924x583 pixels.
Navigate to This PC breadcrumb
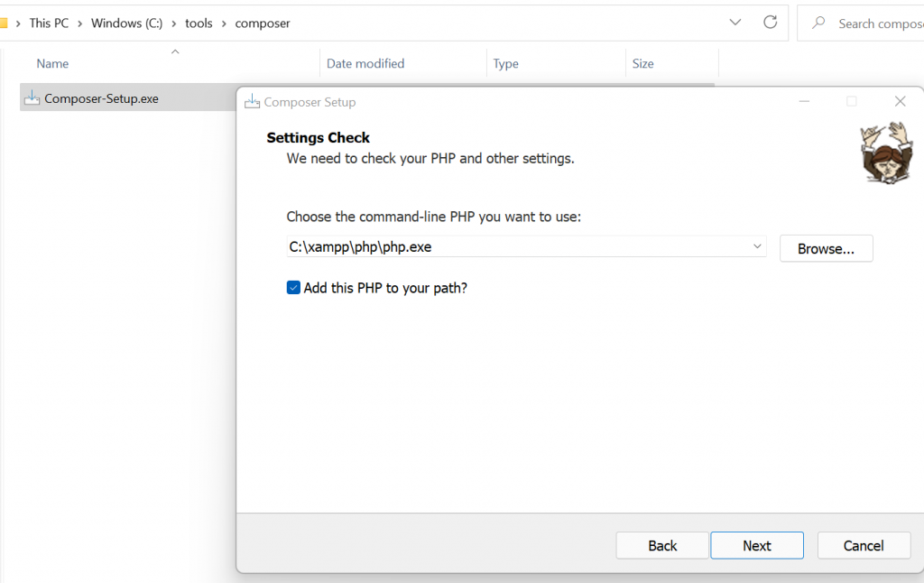pyautogui.click(x=49, y=23)
